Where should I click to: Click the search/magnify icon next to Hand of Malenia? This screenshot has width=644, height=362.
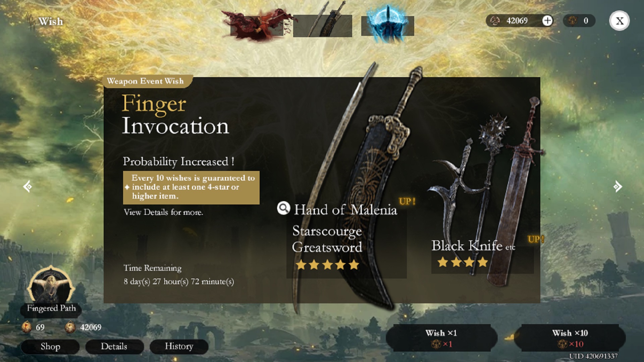pyautogui.click(x=283, y=208)
